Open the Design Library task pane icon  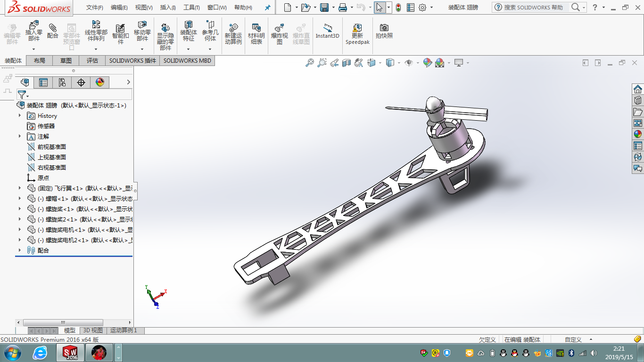[x=638, y=100]
